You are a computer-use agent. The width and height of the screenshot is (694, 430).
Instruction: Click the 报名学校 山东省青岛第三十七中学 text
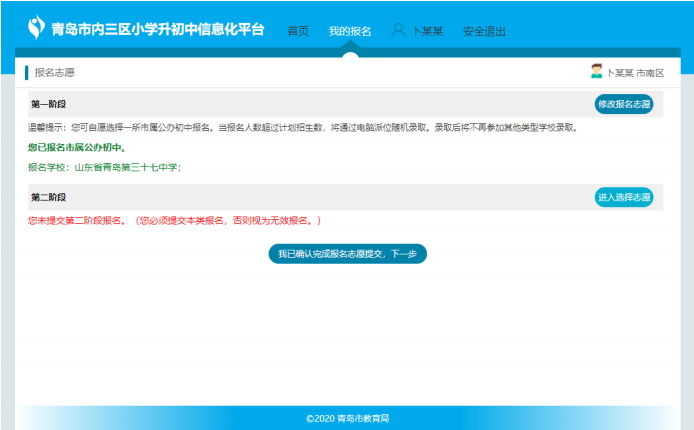[x=104, y=167]
